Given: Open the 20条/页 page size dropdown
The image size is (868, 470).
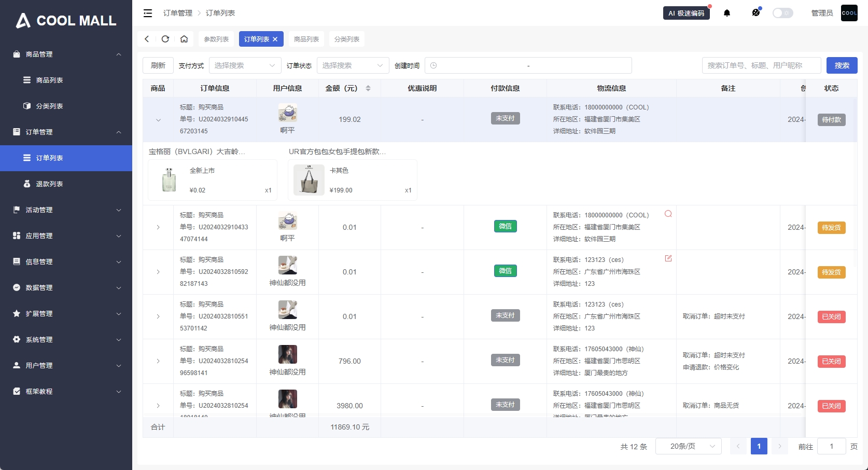Looking at the screenshot, I should pos(689,446).
